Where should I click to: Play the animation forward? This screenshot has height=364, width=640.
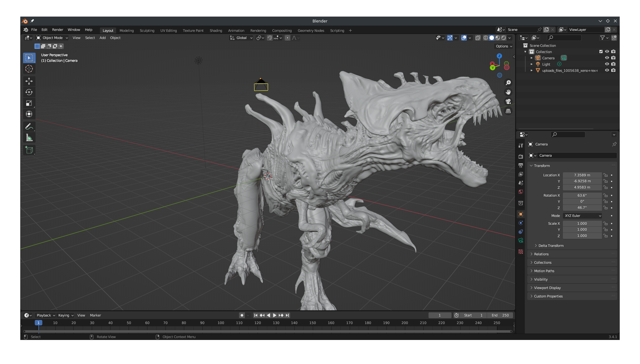click(275, 315)
